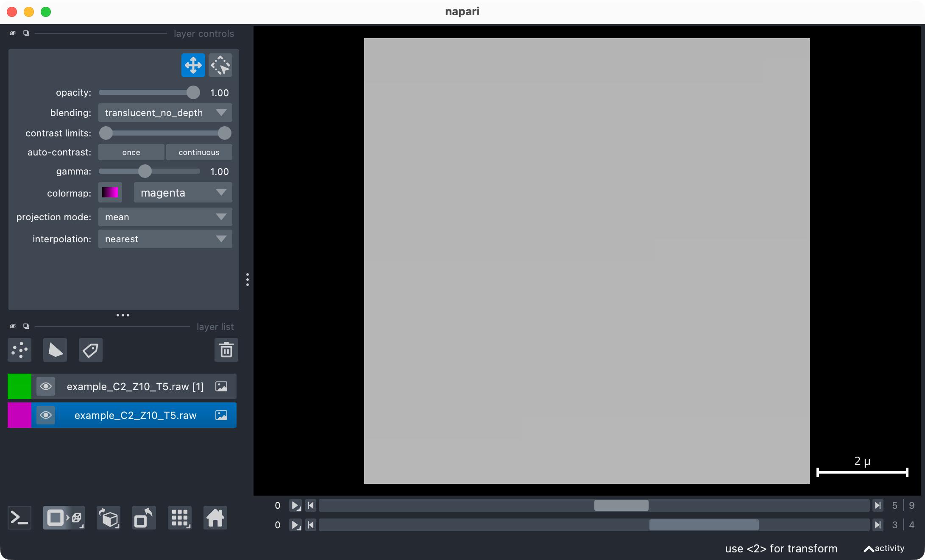Screen dimensions: 925x560
Task: Step forward on the bottom dimension slider
Action: pos(878,525)
